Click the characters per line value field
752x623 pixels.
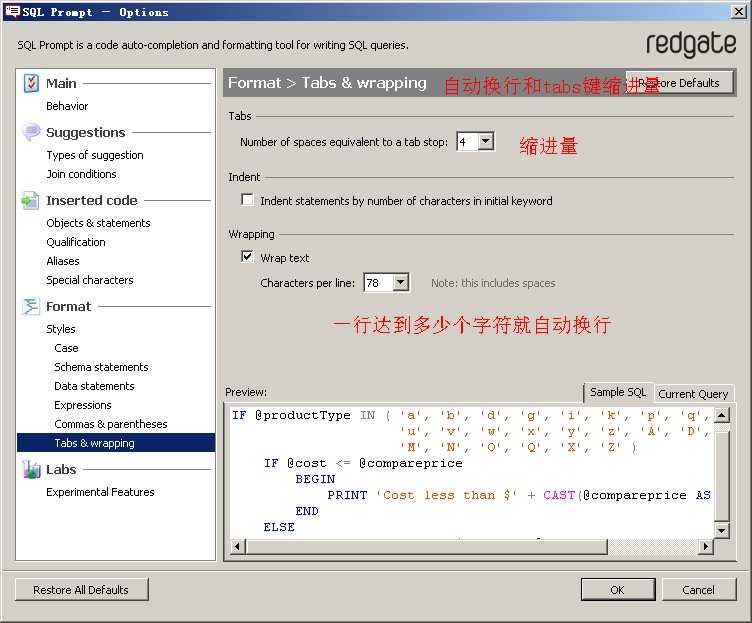(x=379, y=282)
